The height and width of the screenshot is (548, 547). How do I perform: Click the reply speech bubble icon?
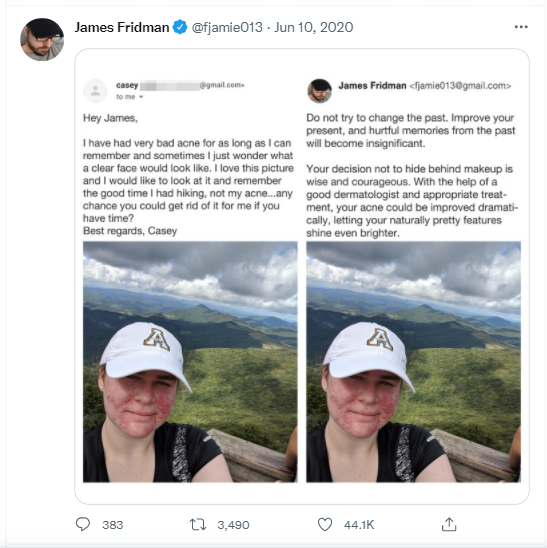pyautogui.click(x=83, y=524)
